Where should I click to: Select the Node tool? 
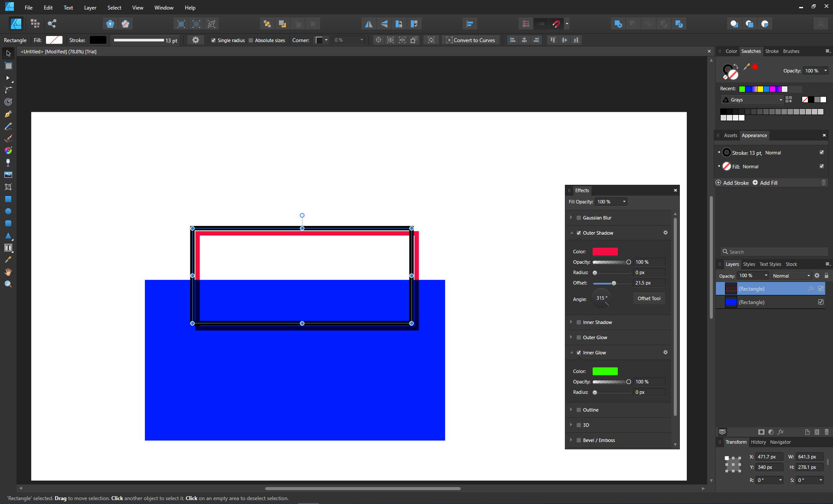point(8,78)
